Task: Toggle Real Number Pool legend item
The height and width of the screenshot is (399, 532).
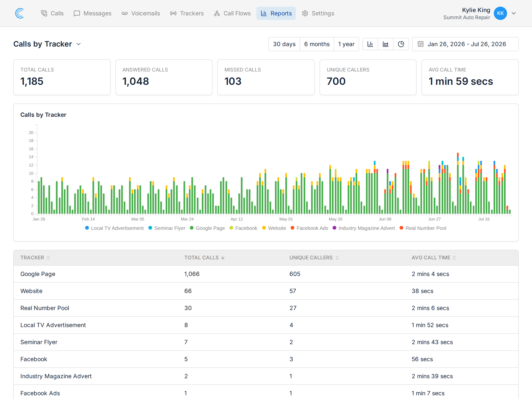Action: click(x=423, y=228)
